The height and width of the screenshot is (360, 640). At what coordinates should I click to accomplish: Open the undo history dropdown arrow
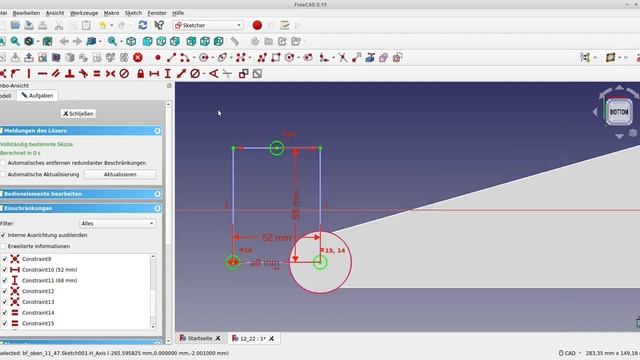tap(111, 26)
